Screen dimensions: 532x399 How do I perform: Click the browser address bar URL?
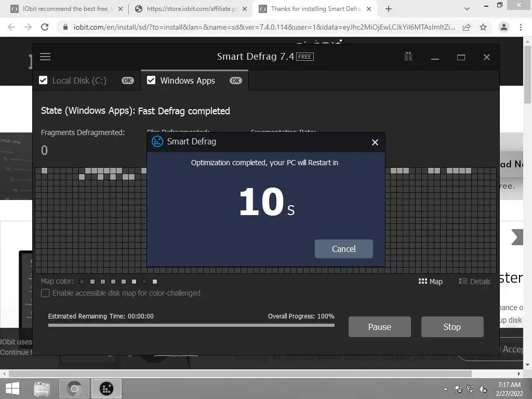264,27
